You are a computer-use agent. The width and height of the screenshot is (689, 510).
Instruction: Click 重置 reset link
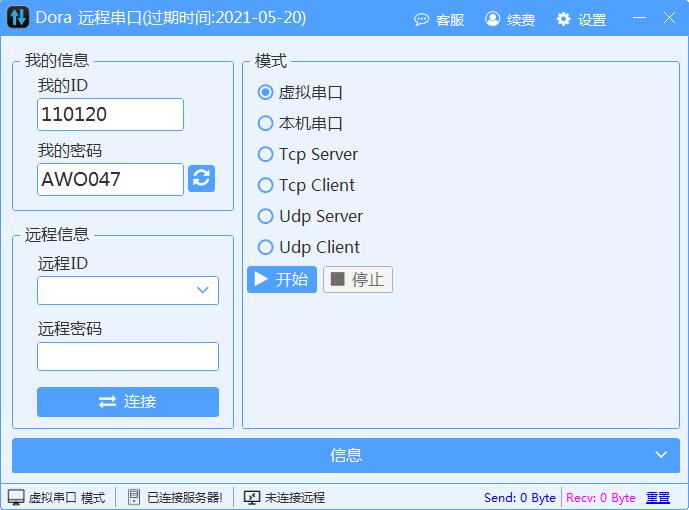click(658, 498)
